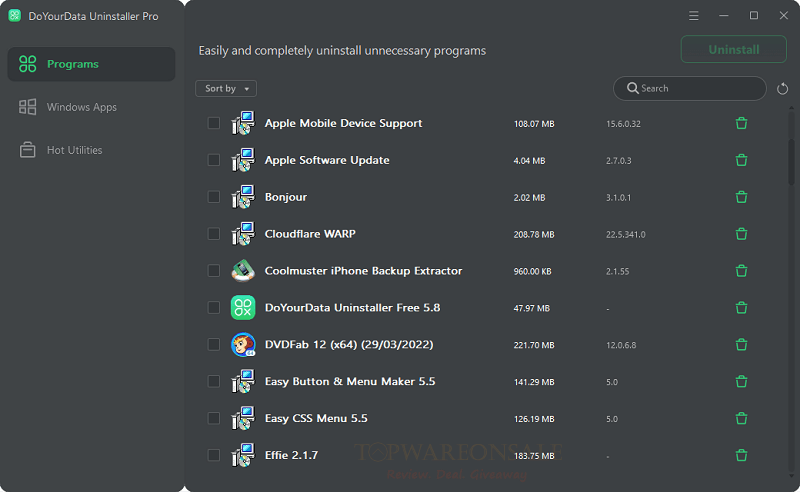The image size is (800, 492).
Task: Click the trash icon for Effie 2.1.7
Action: pos(741,455)
